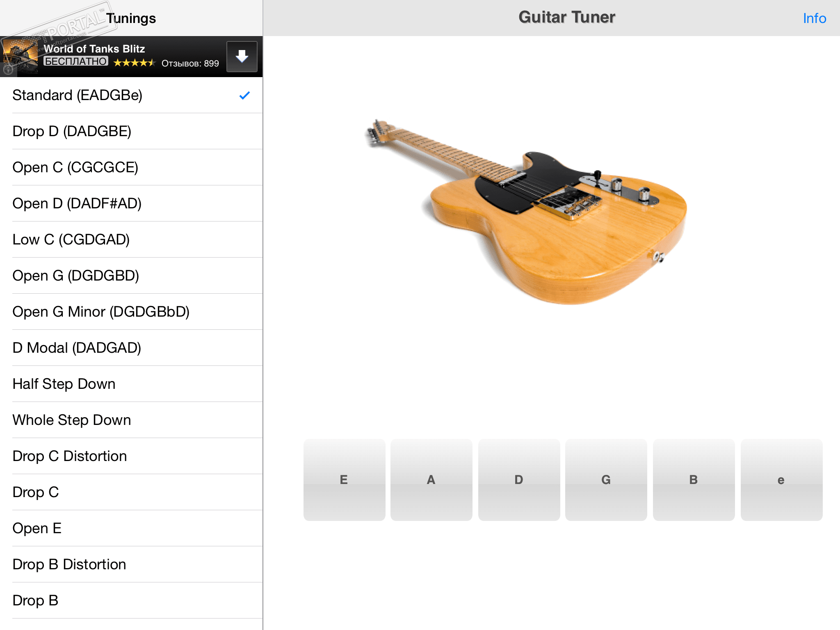Image resolution: width=840 pixels, height=630 pixels.
Task: Pick Low C (CGDGAD) tuning
Action: click(131, 240)
